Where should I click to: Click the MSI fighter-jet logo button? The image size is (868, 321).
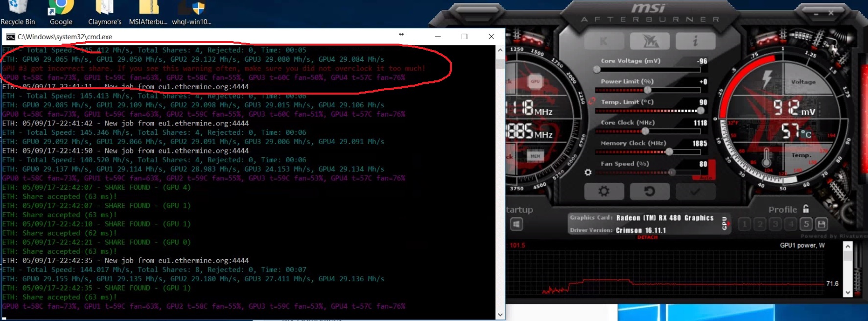[650, 41]
